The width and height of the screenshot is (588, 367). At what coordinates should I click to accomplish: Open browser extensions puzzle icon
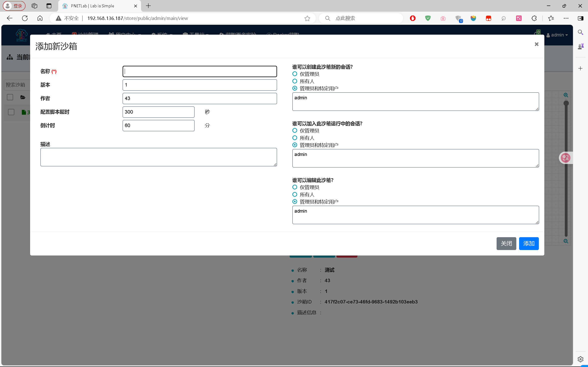[534, 18]
